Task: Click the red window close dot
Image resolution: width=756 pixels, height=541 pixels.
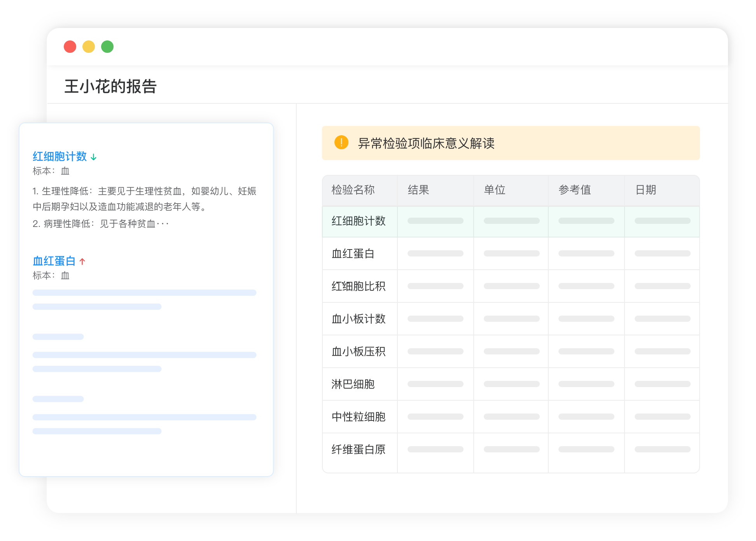Action: point(70,47)
